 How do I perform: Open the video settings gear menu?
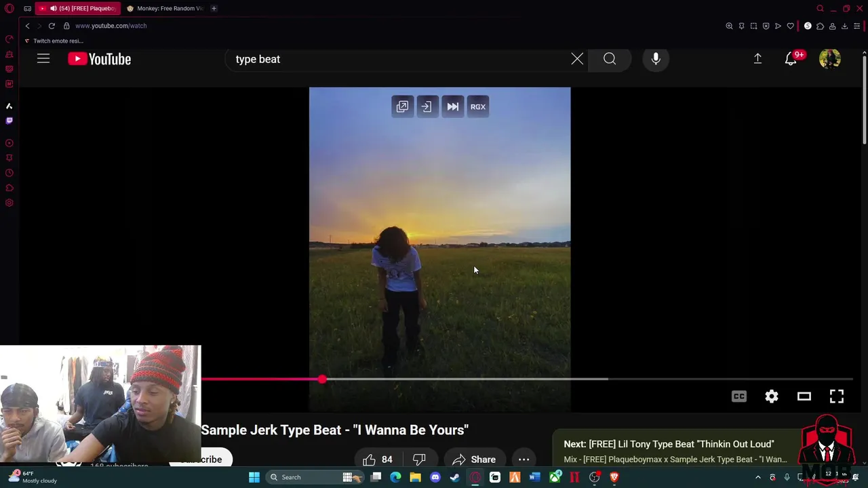[x=772, y=396]
